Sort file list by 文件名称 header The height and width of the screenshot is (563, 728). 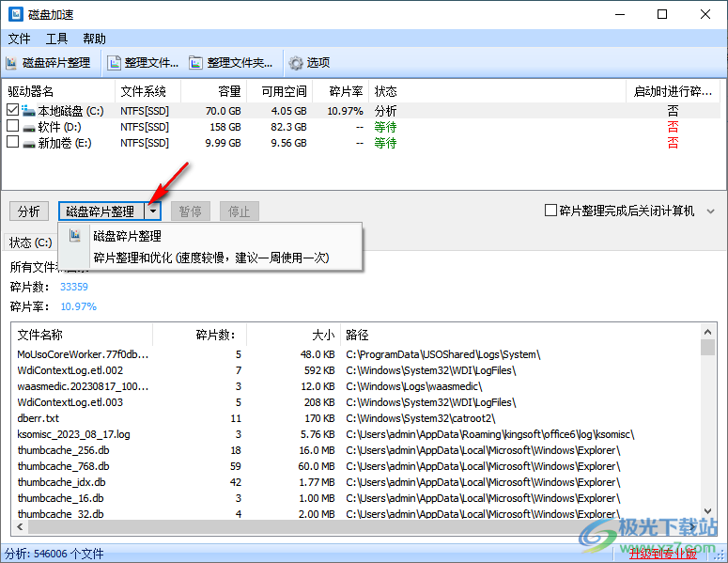click(x=82, y=335)
